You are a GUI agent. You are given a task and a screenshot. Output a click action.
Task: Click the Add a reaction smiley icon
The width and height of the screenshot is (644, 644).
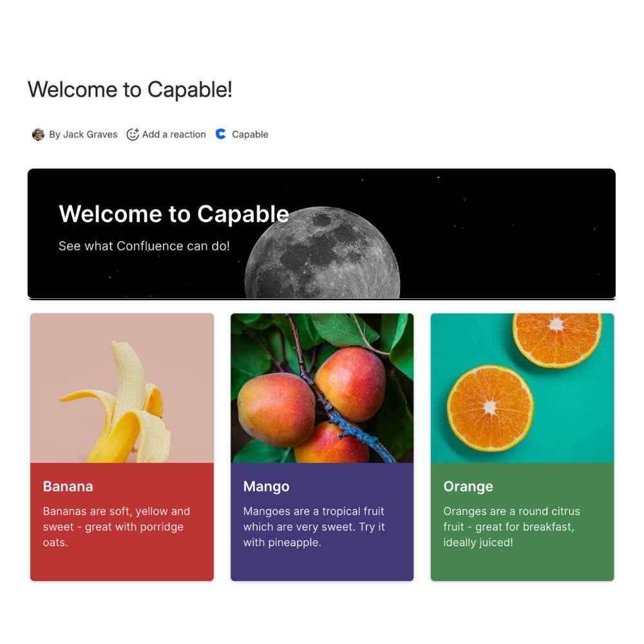(133, 135)
